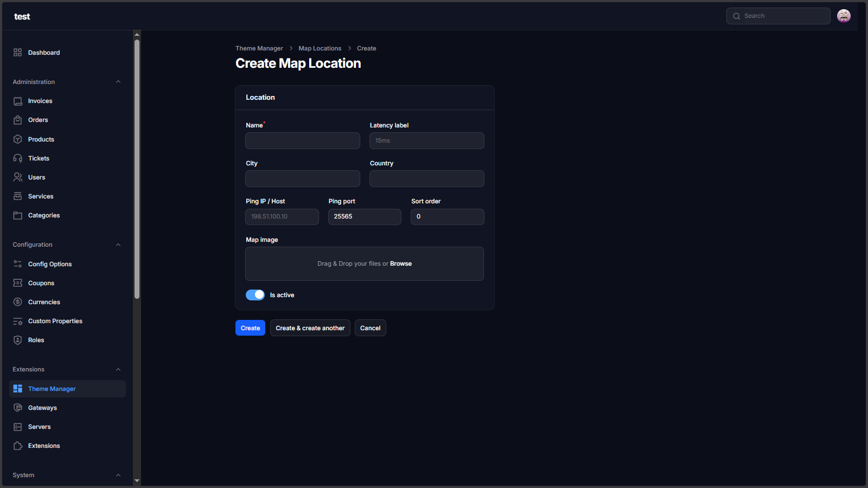Click the Gateways icon in Extensions
868x488 pixels.
point(18,408)
